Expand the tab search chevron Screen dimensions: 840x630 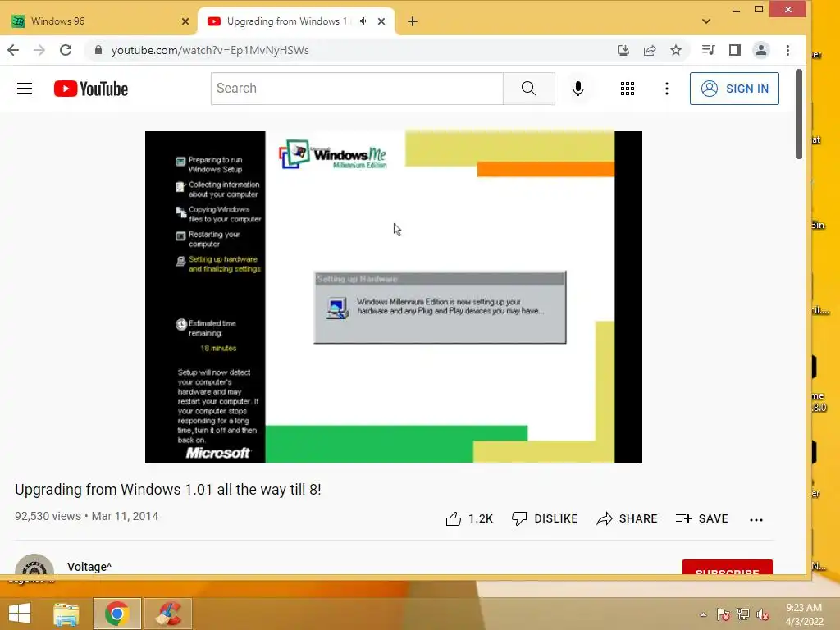(x=706, y=21)
